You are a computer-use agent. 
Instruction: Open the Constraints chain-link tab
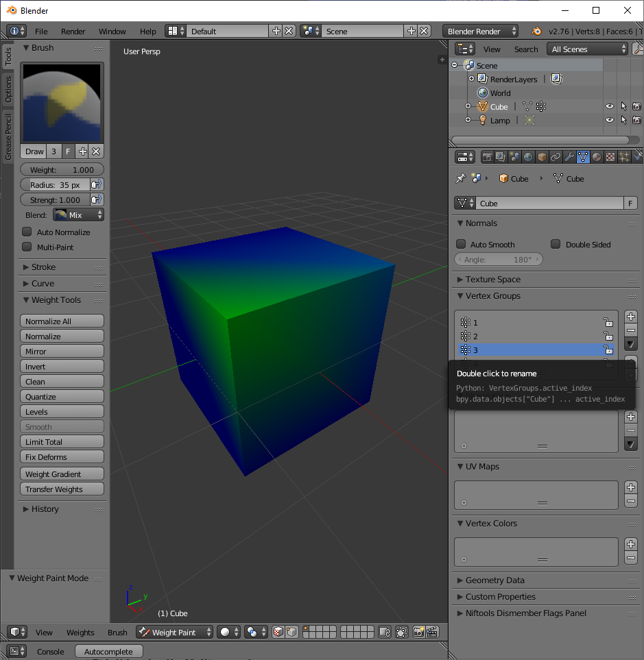coord(556,157)
